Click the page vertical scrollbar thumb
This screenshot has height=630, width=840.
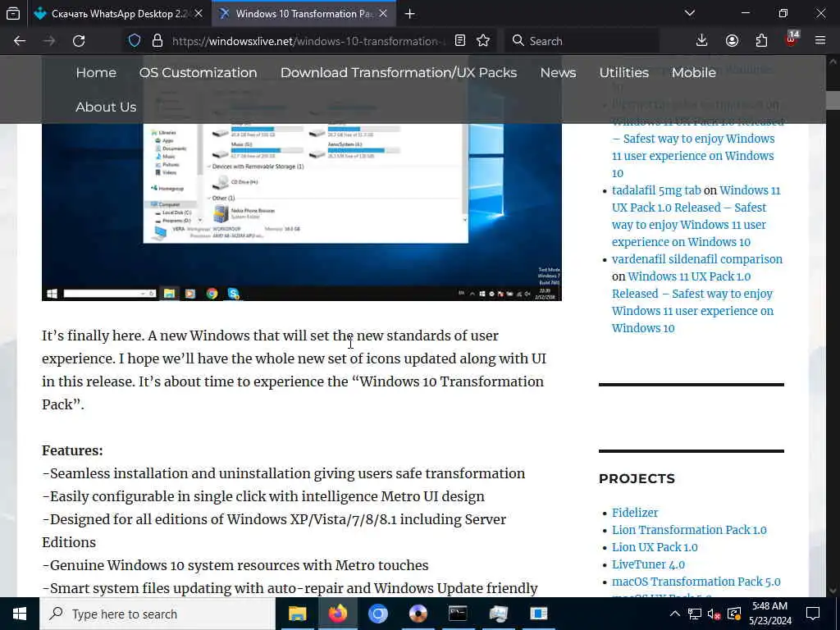click(x=833, y=100)
